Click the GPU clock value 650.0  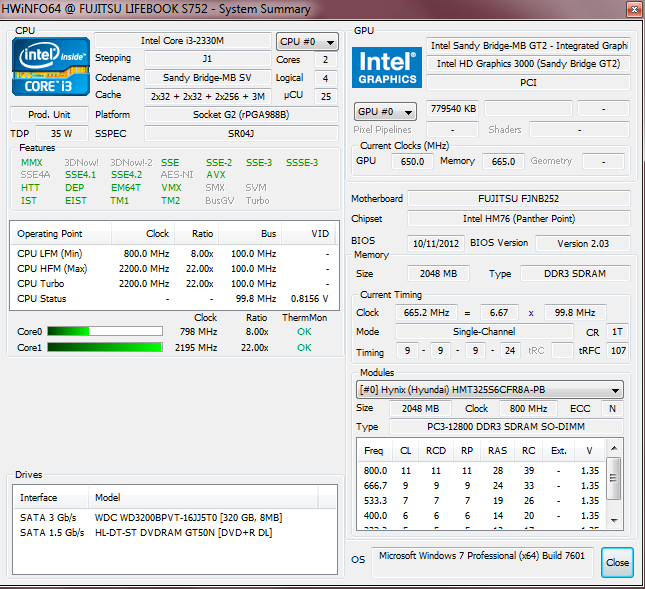412,161
